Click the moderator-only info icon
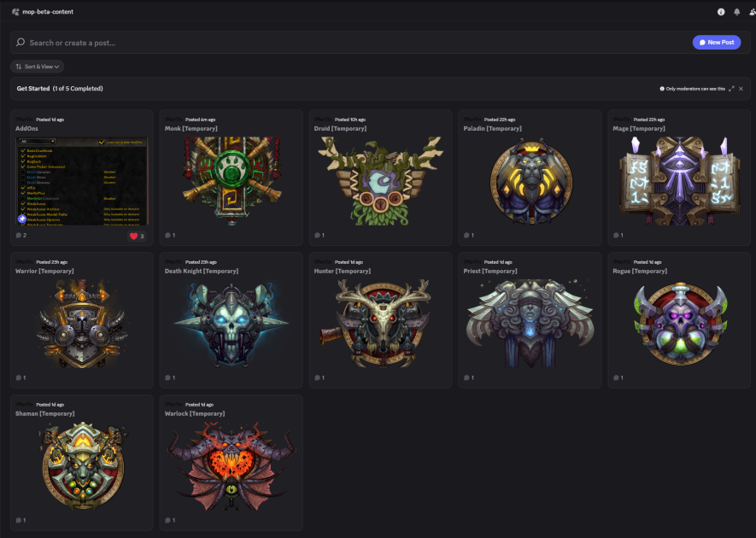Screen dimensions: 756x538 (x=662, y=89)
